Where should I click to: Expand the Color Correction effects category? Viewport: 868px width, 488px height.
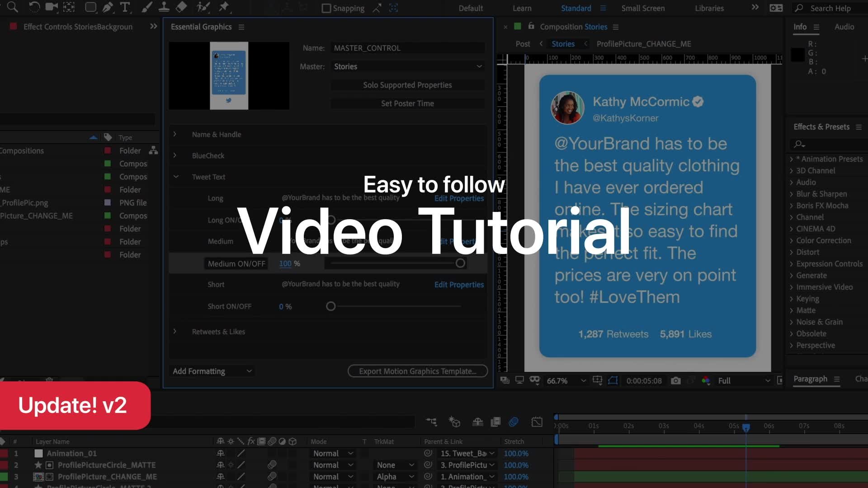(792, 240)
